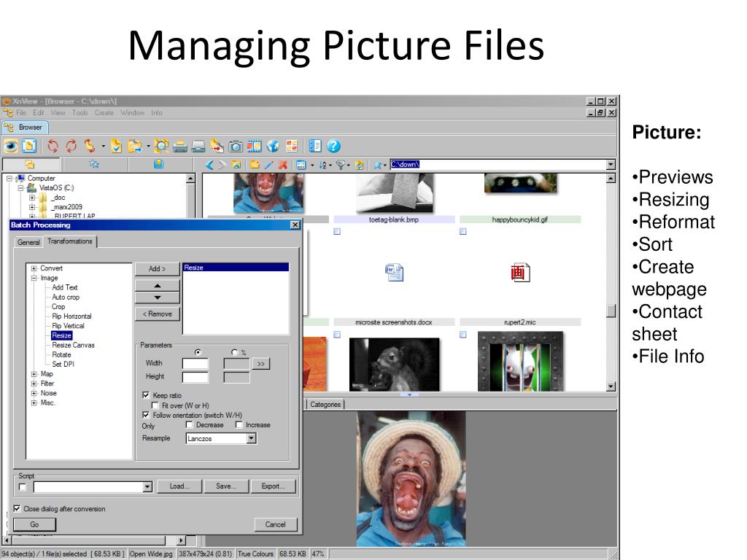Click the thumbnail pane vertical scrollbar thumb
This screenshot has height=560, width=747.
pyautogui.click(x=611, y=311)
